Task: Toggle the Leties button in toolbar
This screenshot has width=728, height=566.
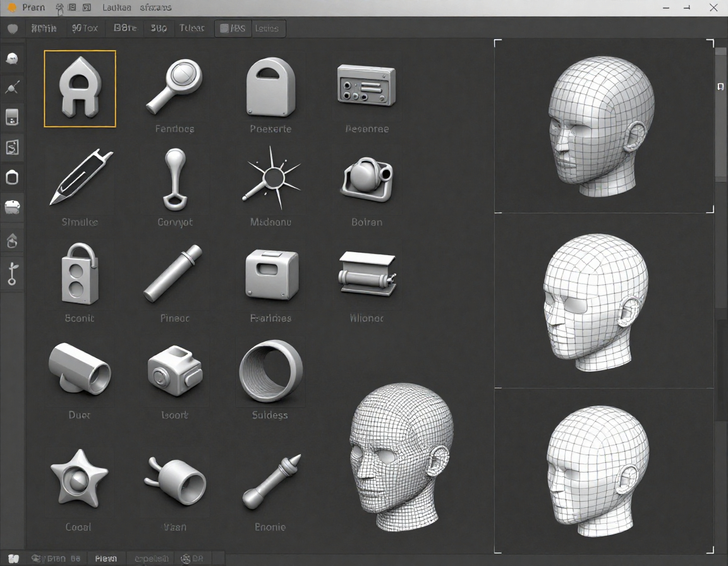Action: click(267, 28)
